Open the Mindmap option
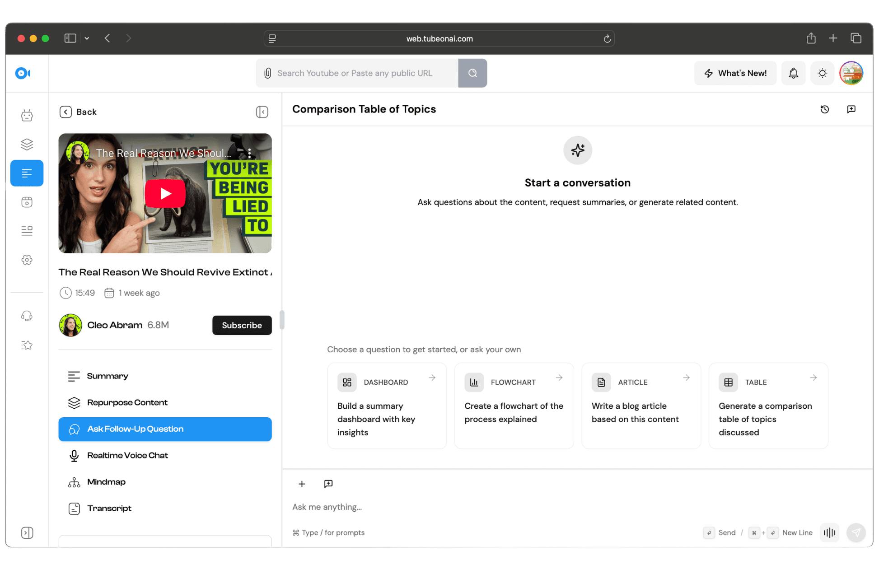 pyautogui.click(x=165, y=482)
